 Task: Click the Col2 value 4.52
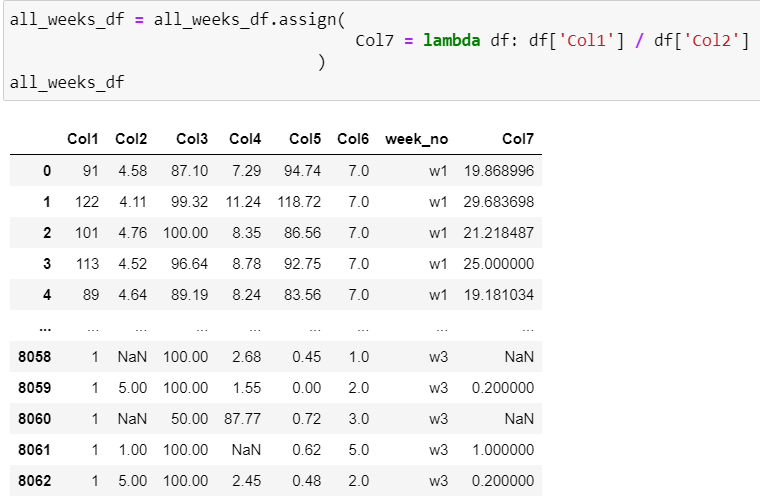(132, 264)
